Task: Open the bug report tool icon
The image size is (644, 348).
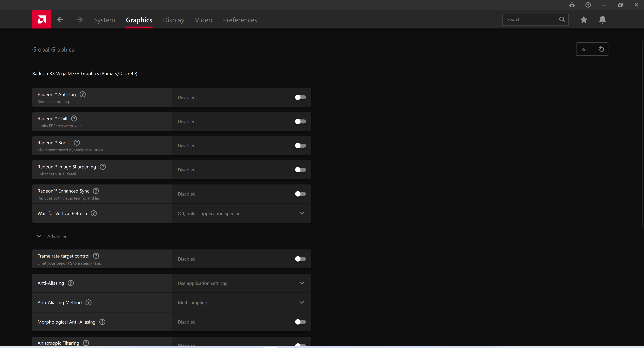Action: tap(572, 5)
